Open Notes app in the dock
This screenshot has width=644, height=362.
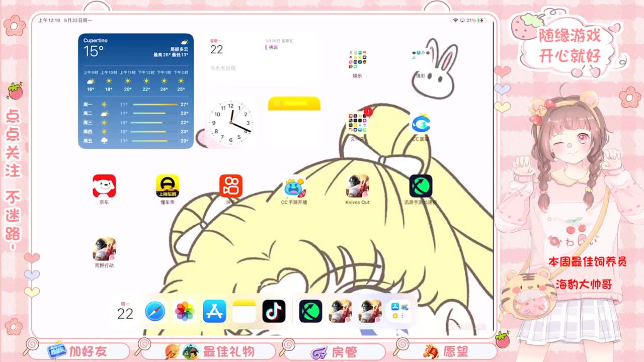[x=244, y=311]
